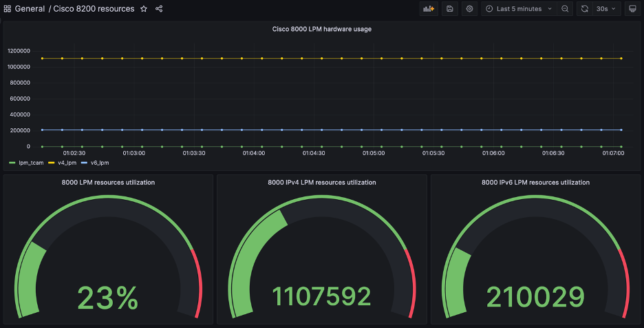Click the 01:03:30 time axis label
This screenshot has width=644, height=328.
point(194,153)
